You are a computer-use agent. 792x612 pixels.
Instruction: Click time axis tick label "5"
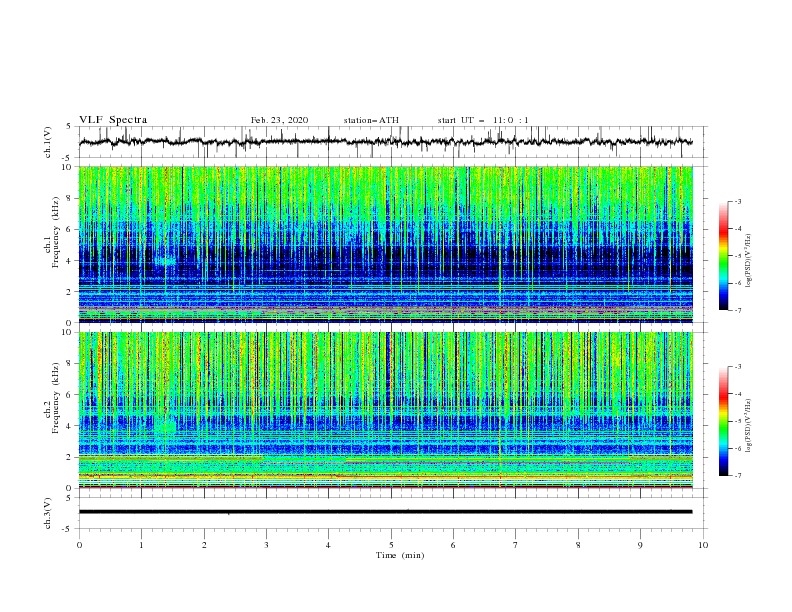(391, 545)
